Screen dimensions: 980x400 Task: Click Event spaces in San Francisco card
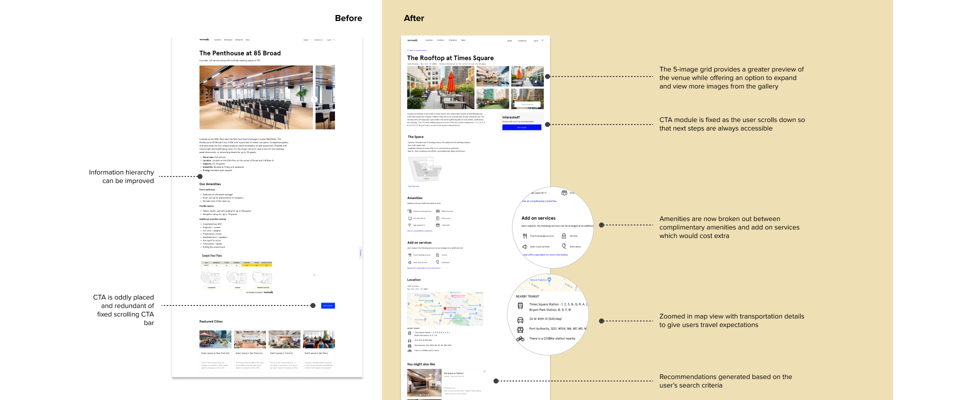(x=250, y=350)
